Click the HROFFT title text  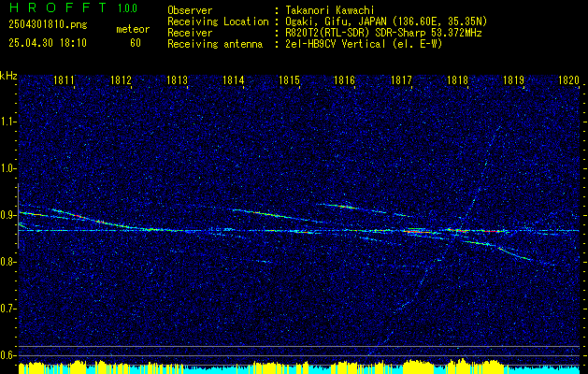pyautogui.click(x=57, y=7)
